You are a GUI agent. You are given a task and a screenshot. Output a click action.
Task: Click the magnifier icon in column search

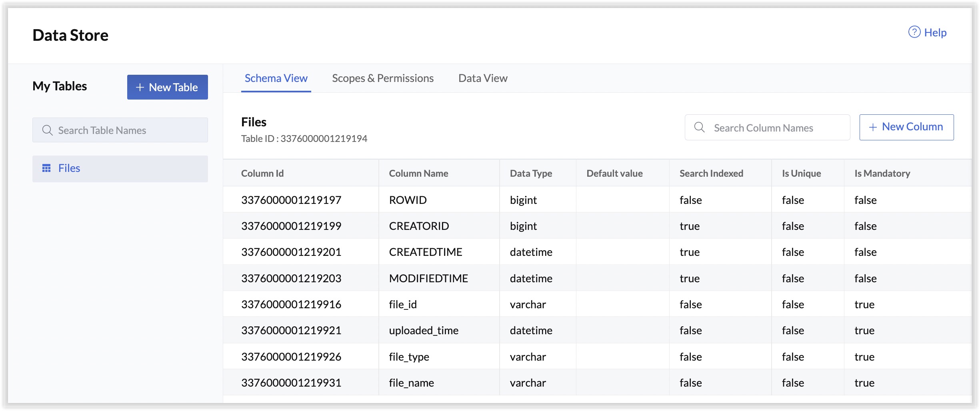pos(699,128)
